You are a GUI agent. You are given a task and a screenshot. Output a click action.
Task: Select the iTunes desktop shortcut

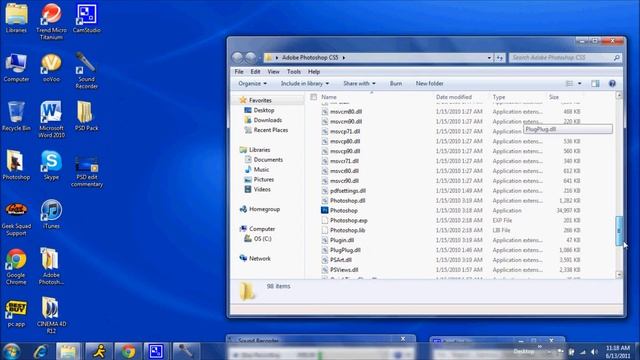point(51,214)
